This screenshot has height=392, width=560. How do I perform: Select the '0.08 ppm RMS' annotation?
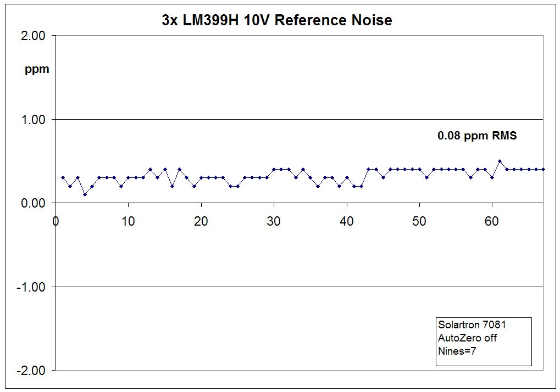[477, 136]
